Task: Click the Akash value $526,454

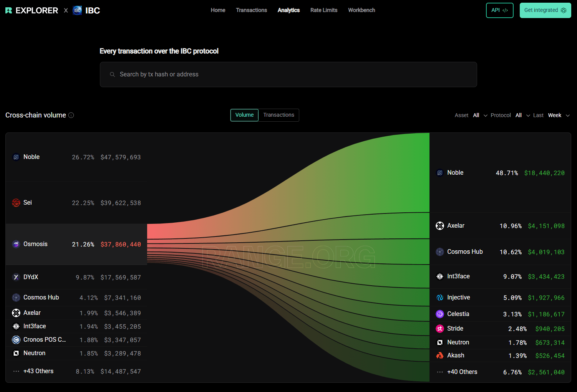Action: pos(550,356)
